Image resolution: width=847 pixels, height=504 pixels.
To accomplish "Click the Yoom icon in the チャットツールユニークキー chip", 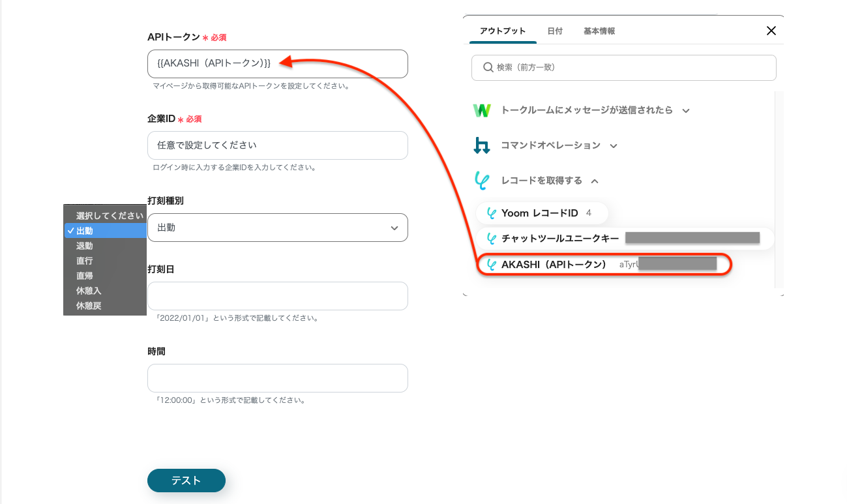I will point(492,239).
